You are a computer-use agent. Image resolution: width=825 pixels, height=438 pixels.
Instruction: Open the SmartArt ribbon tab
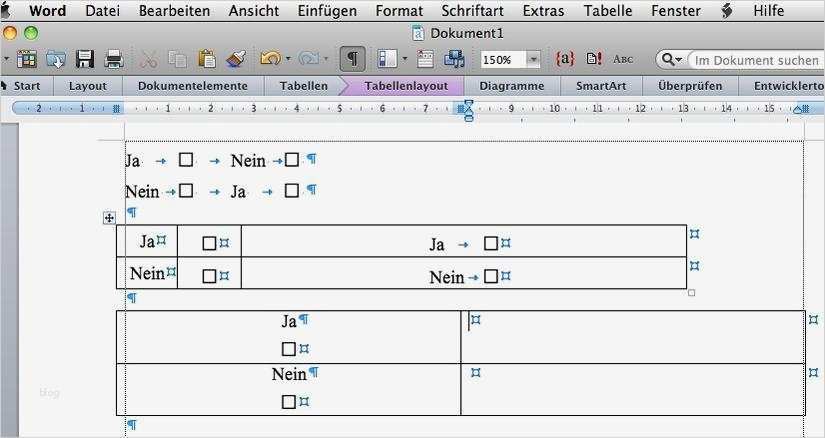click(600, 86)
